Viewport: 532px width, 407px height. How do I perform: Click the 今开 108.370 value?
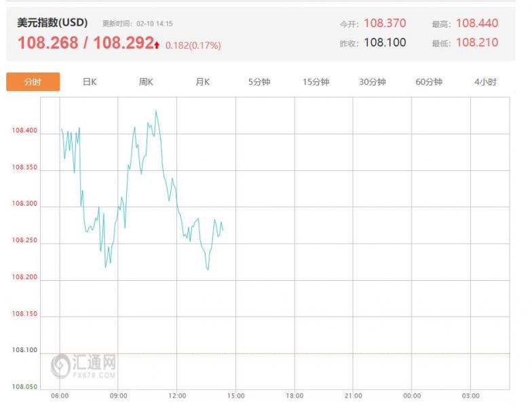pos(385,23)
